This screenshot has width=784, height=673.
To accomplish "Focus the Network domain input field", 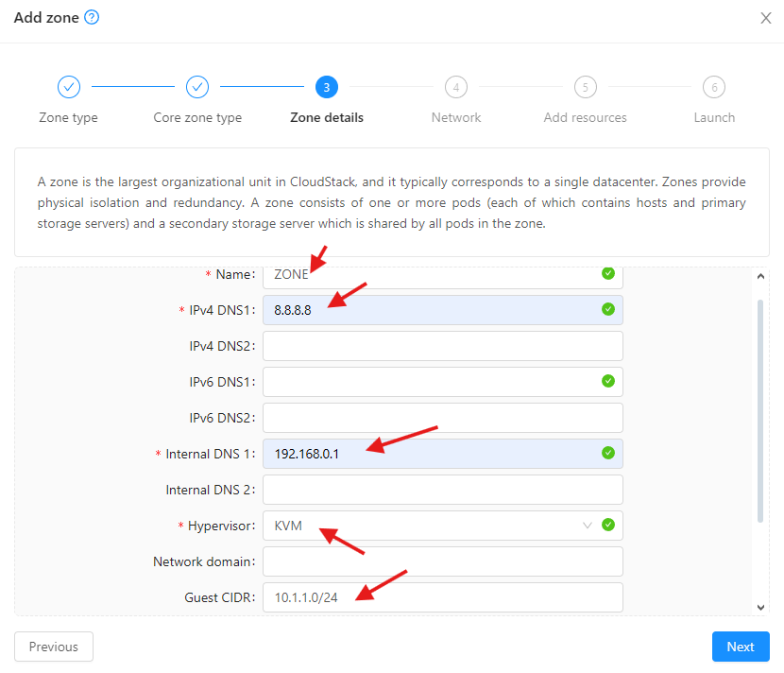I will [442, 561].
